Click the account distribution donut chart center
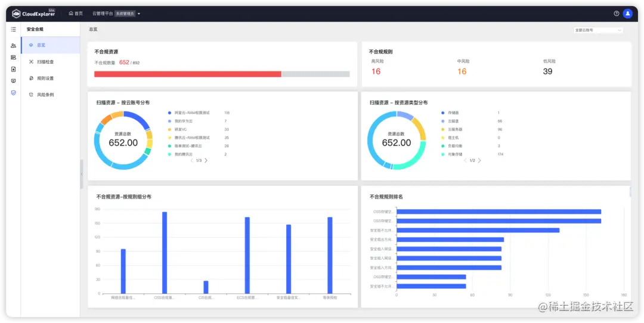The image size is (644, 323). click(123, 141)
